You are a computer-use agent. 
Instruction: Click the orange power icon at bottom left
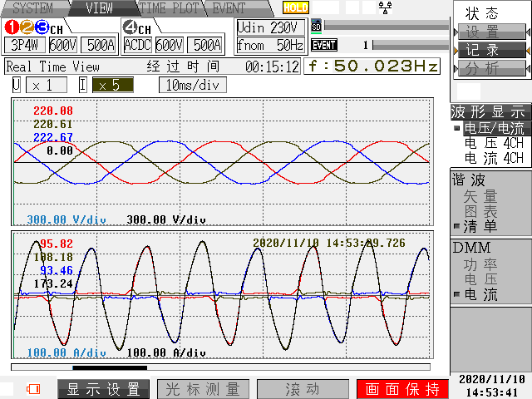[33, 388]
